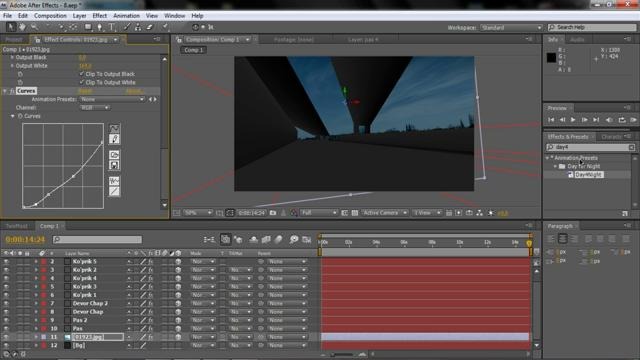Screen dimensions: 640x360
Task: Click the Curves reset line icon
Action: pyautogui.click(x=114, y=191)
